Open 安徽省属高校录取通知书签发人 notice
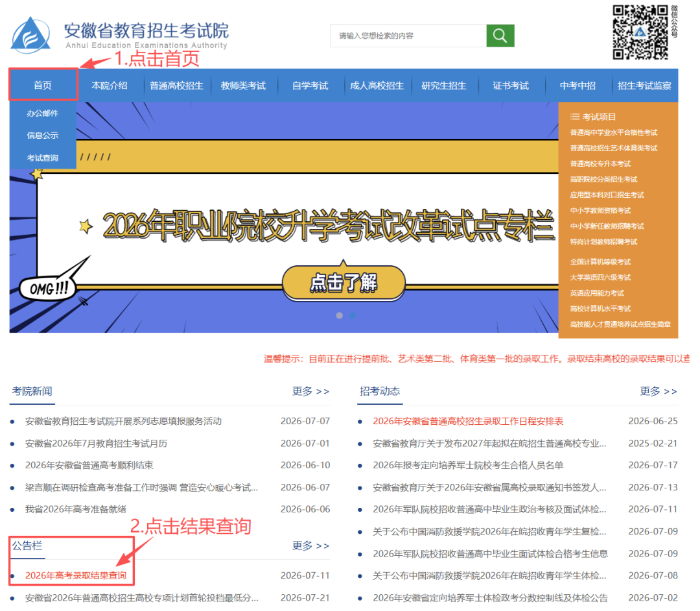 (489, 488)
